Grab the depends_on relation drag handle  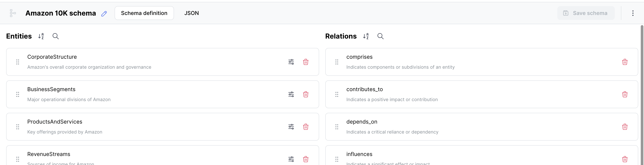337,127
